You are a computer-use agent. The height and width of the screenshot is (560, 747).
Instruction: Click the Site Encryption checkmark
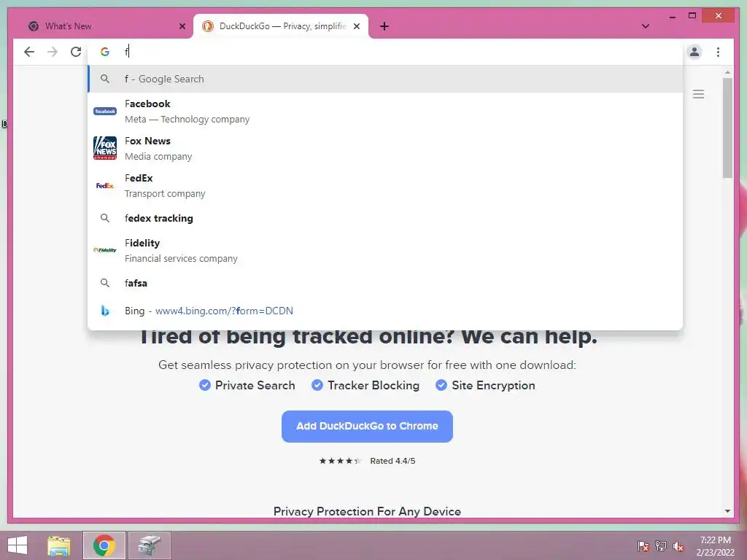point(441,385)
